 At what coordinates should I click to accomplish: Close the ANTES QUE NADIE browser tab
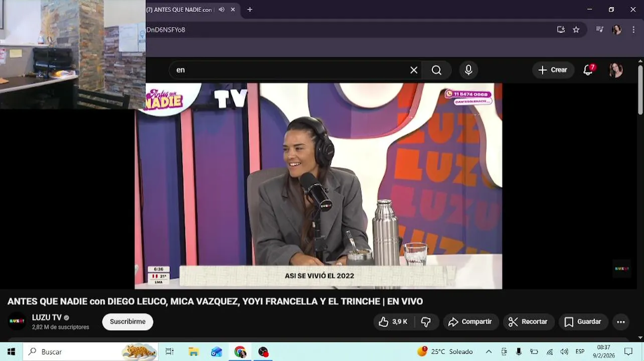233,10
